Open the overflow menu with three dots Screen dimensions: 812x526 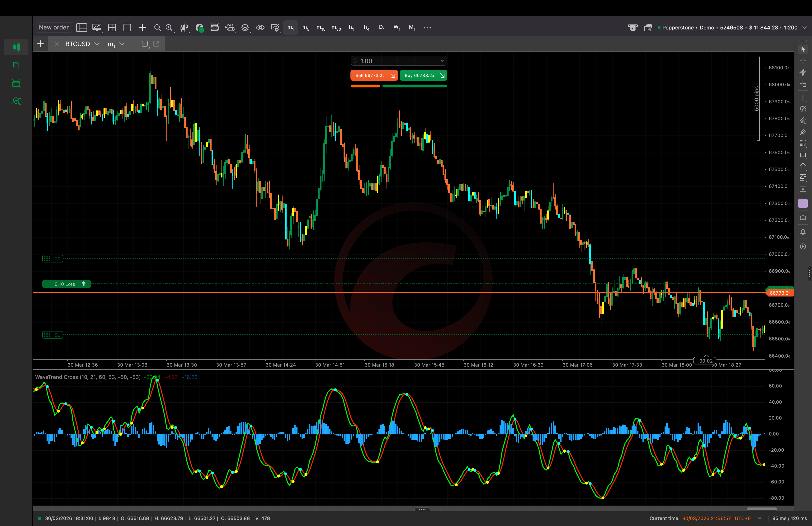point(427,27)
